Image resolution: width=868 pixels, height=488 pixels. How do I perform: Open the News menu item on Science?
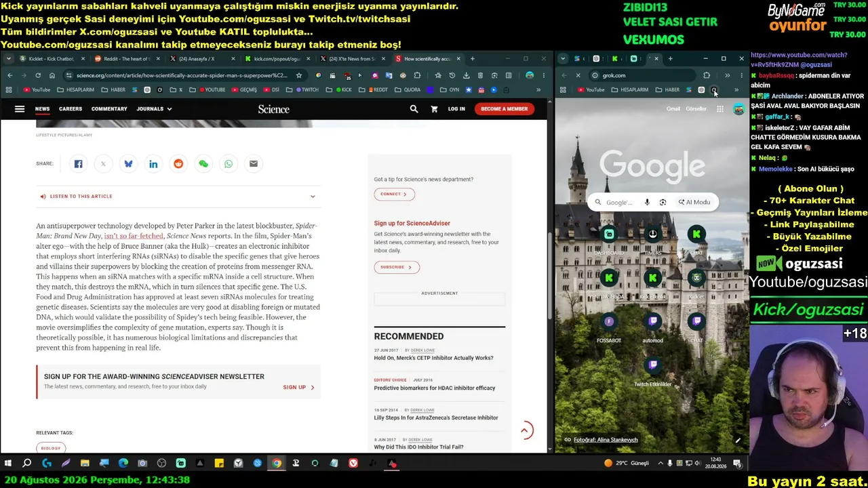click(42, 109)
